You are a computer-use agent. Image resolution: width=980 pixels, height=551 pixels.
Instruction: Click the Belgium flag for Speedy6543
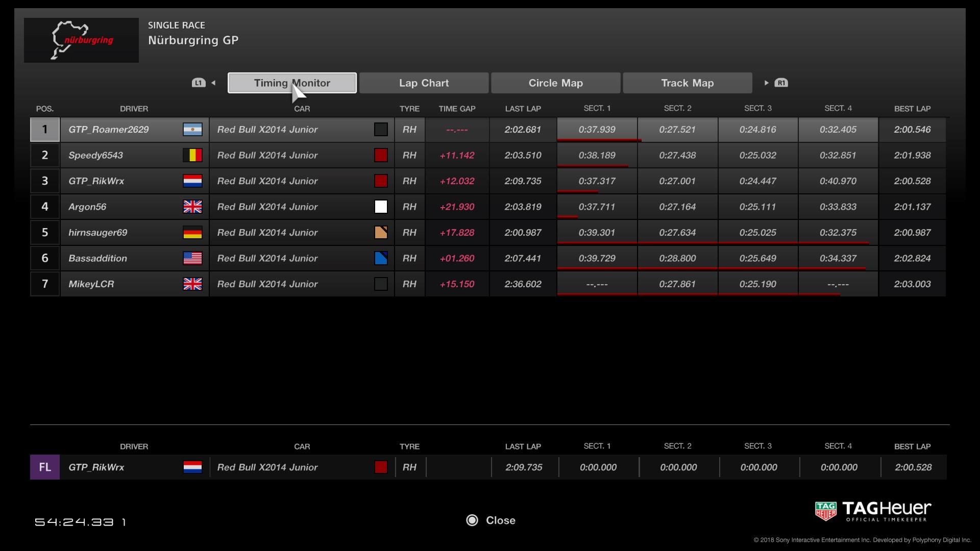[192, 155]
